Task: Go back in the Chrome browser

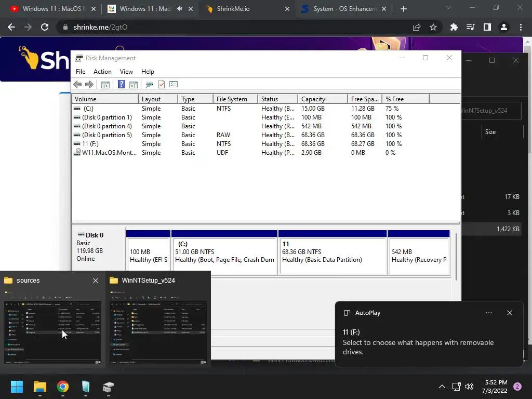Action: point(11,27)
